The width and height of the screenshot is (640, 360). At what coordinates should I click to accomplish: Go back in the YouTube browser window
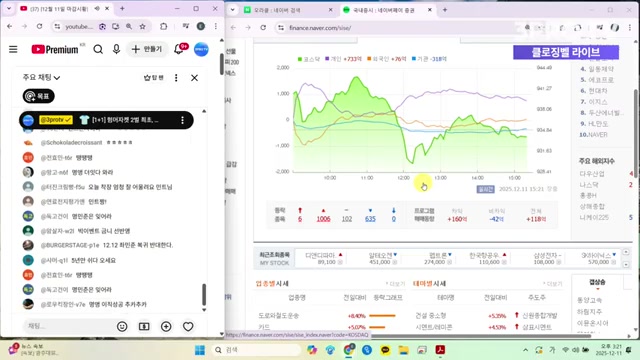(x=10, y=26)
